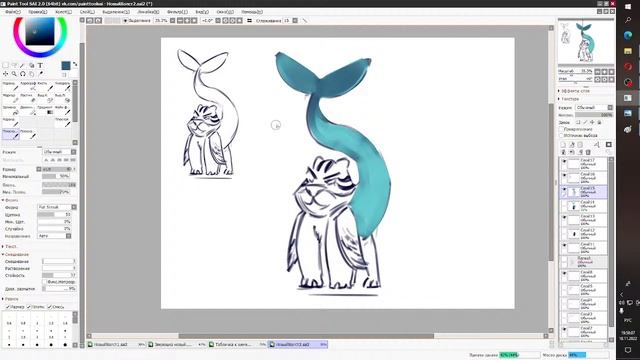Create a new layer folder
The height and width of the screenshot is (360, 640).
tap(580, 144)
